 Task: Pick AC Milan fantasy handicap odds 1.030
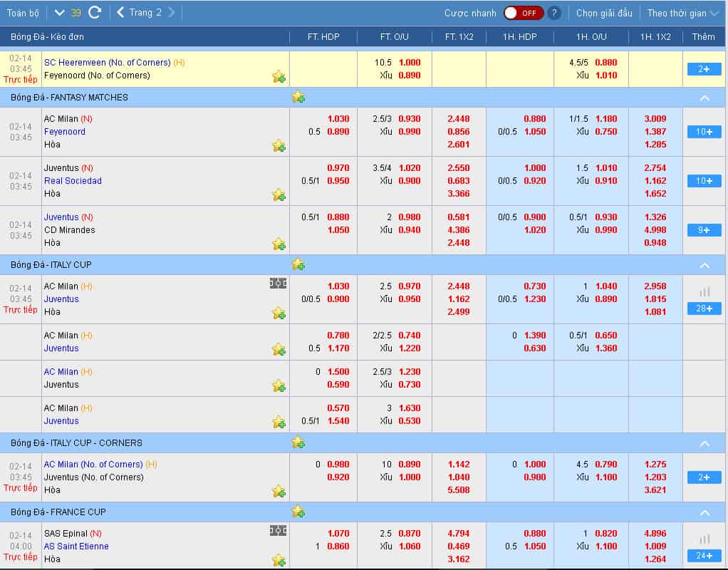coord(338,119)
